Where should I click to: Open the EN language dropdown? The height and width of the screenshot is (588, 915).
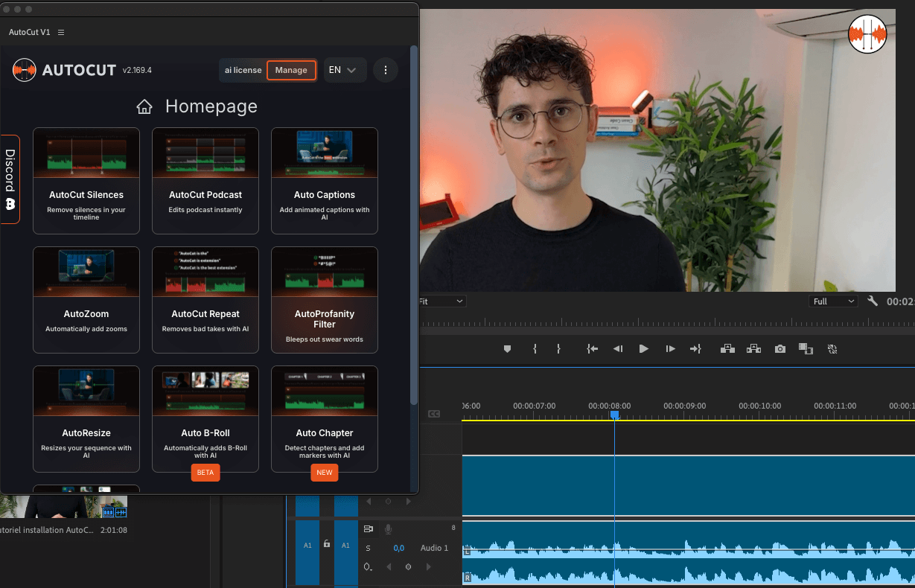click(344, 70)
